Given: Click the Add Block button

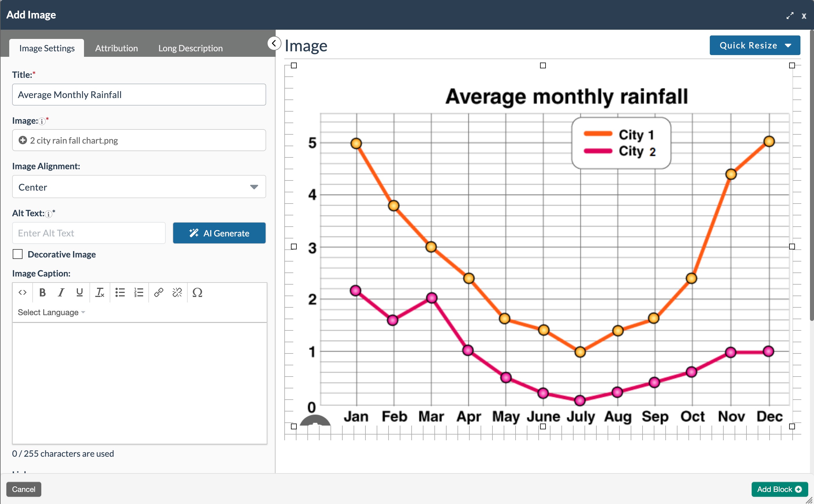Looking at the screenshot, I should point(779,489).
